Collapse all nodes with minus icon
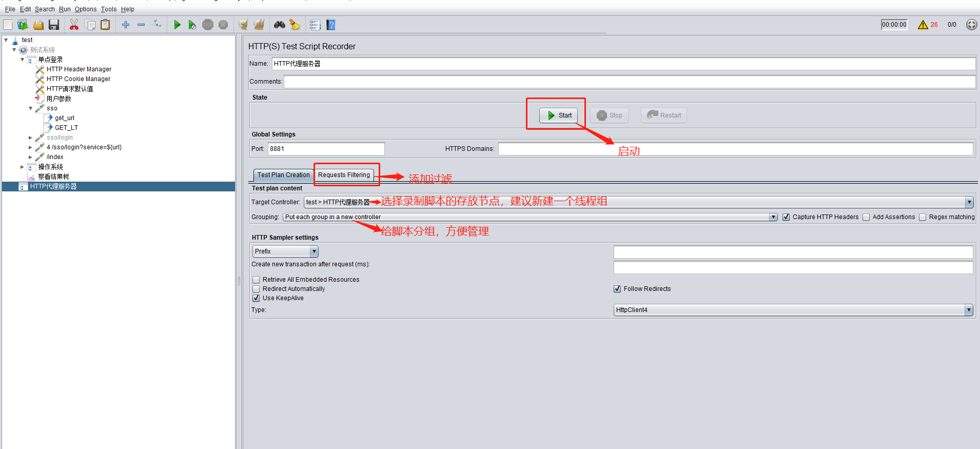Viewport: 980px width, 449px height. 141,25
